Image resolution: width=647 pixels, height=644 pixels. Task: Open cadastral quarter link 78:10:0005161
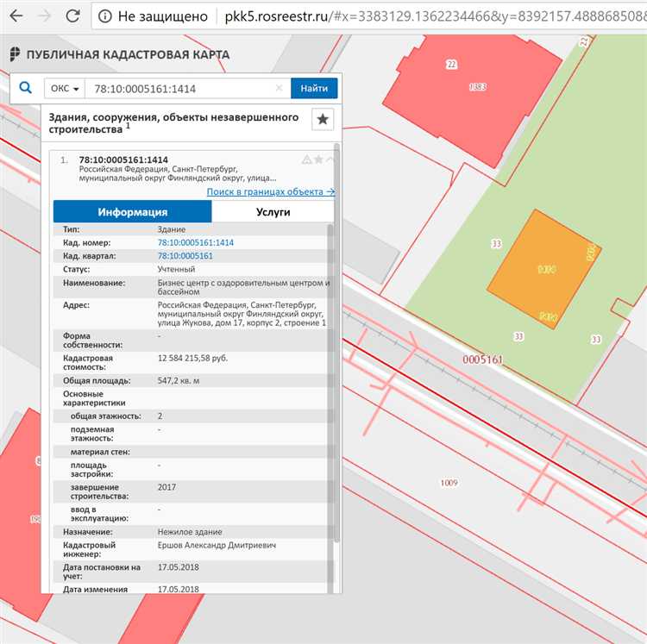[185, 256]
